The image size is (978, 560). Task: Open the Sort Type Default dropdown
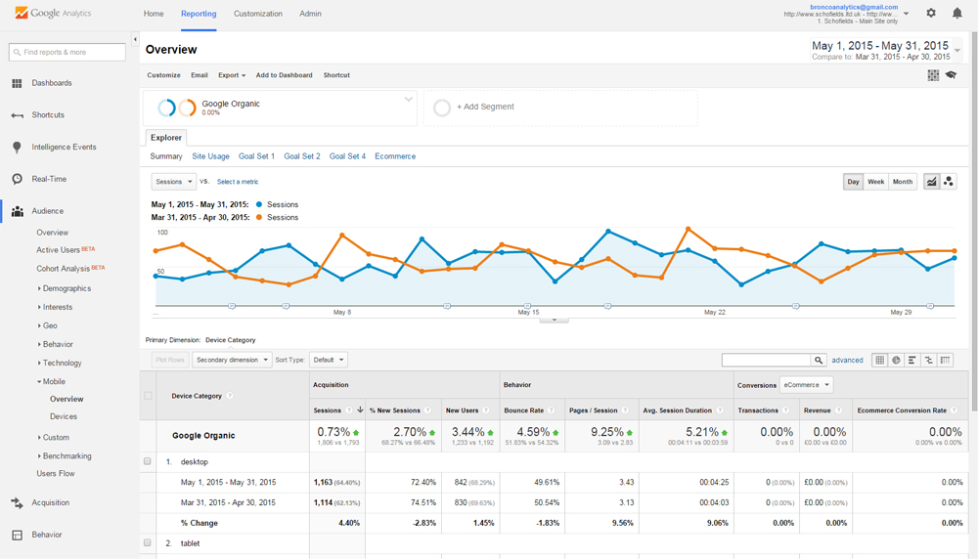click(x=328, y=360)
